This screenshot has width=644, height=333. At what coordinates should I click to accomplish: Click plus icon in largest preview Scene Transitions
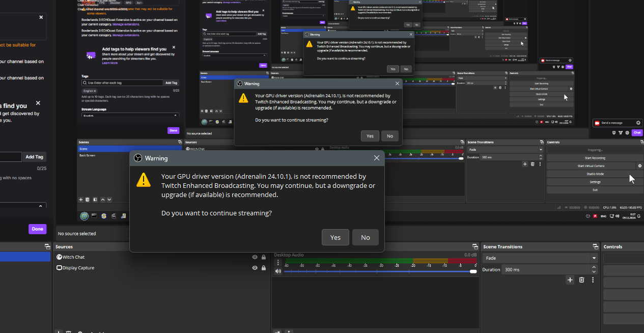point(525,164)
